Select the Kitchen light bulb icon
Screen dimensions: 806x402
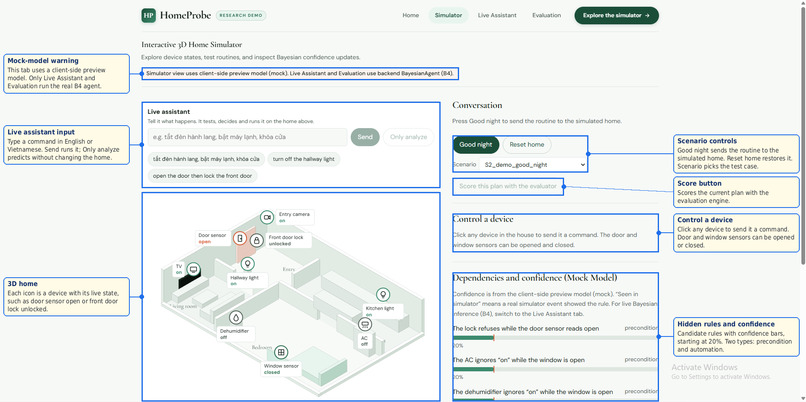click(382, 295)
